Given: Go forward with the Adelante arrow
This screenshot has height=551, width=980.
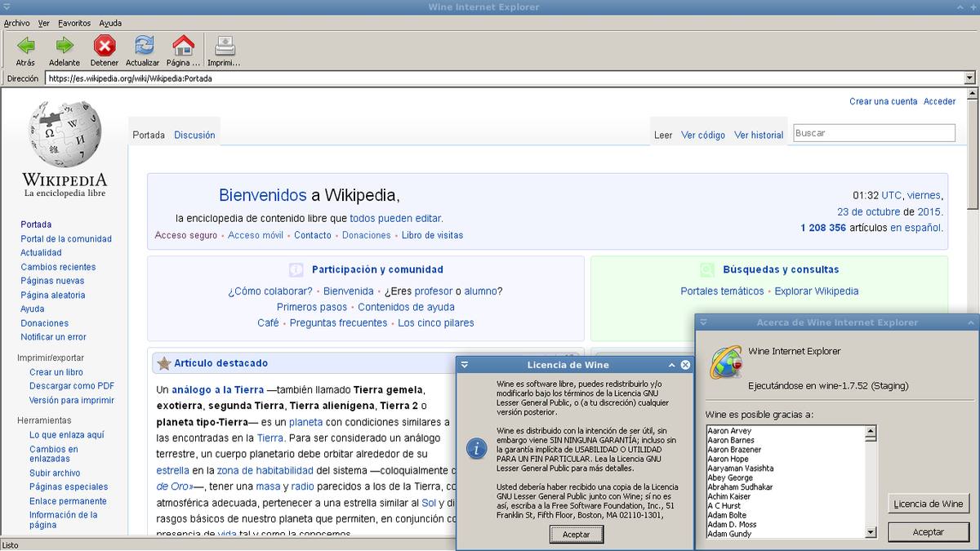Looking at the screenshot, I should (x=64, y=46).
